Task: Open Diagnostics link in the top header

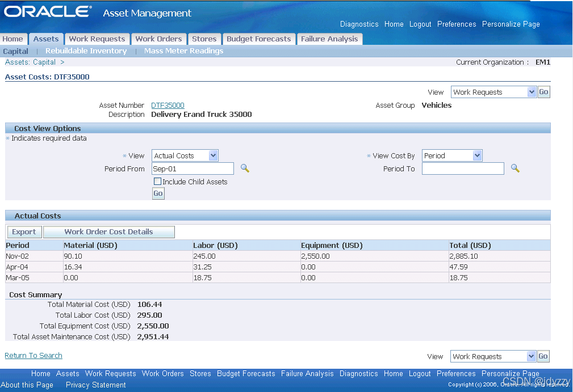Action: [359, 24]
